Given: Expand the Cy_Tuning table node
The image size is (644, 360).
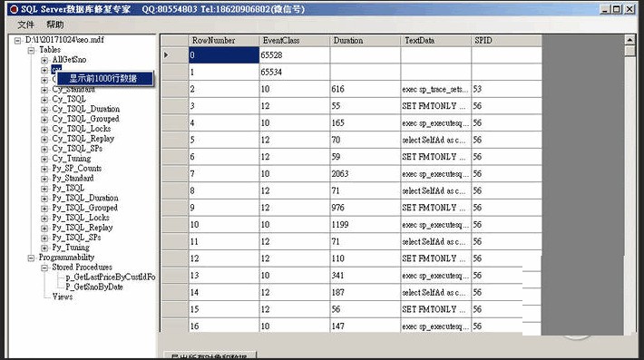Looking at the screenshot, I should 44,159.
